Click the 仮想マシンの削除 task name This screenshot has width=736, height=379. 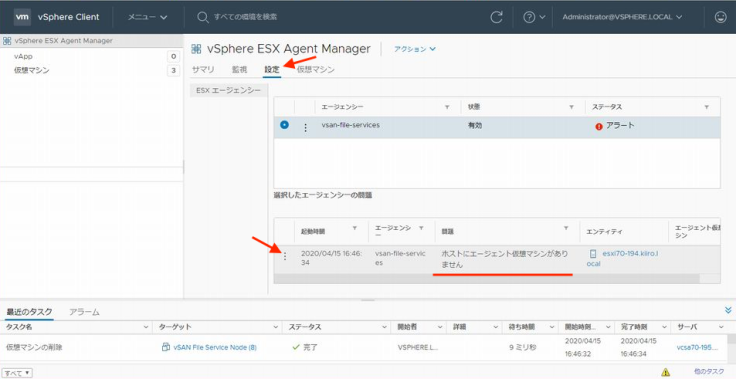tap(34, 348)
